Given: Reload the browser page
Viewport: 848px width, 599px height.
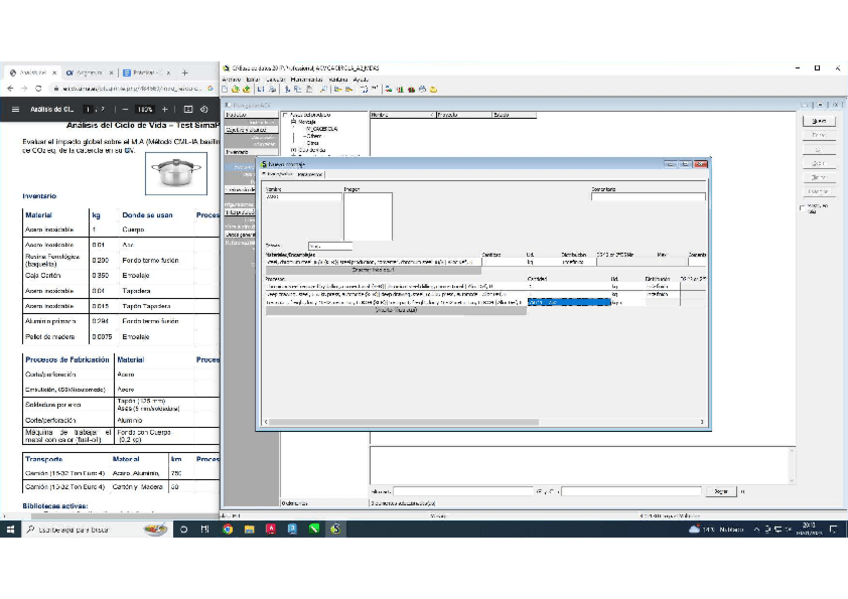Looking at the screenshot, I should [x=39, y=88].
